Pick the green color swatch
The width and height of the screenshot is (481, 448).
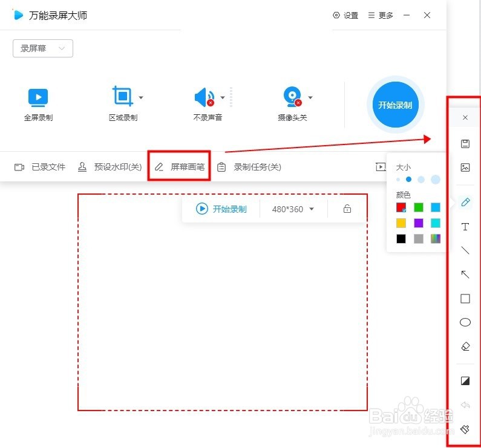click(x=419, y=207)
